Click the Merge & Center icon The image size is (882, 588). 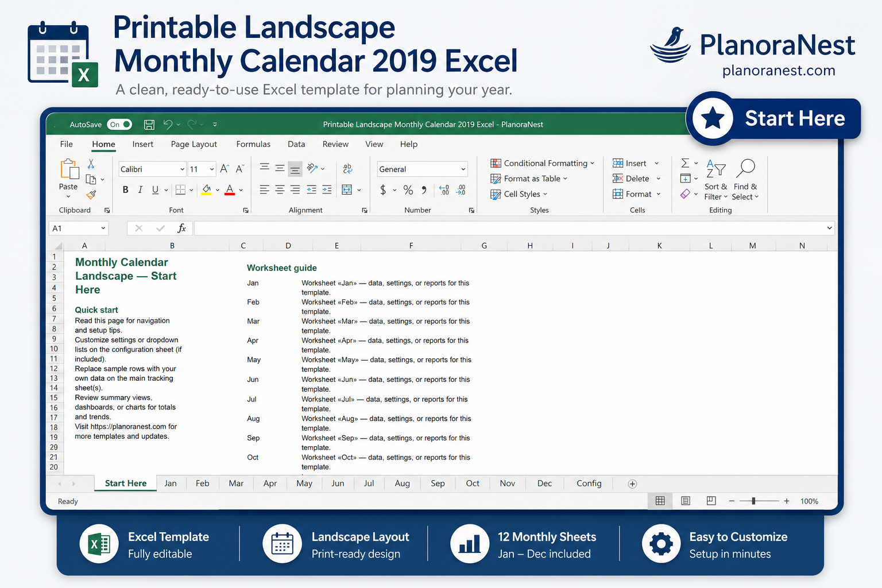pyautogui.click(x=347, y=190)
